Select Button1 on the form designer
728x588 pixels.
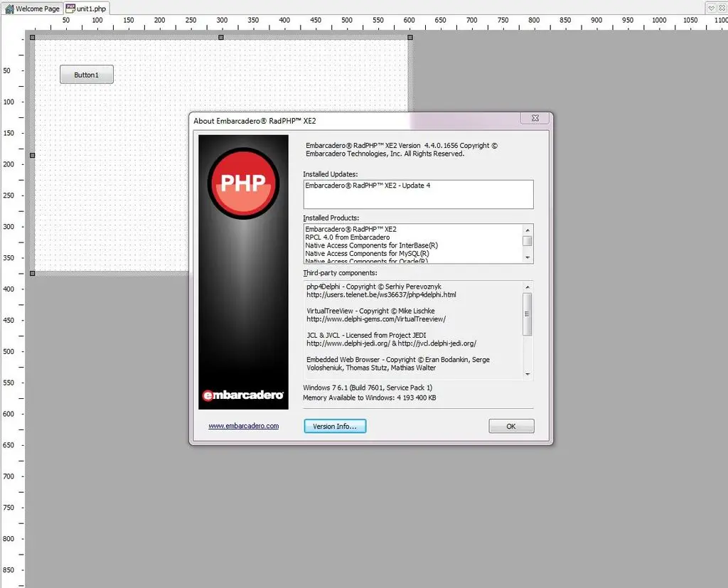[86, 75]
